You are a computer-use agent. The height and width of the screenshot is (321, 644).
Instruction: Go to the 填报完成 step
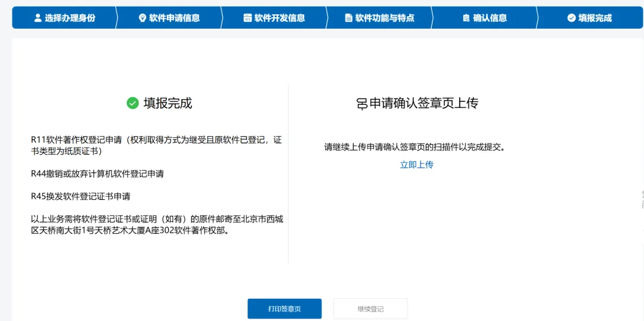pyautogui.click(x=590, y=18)
